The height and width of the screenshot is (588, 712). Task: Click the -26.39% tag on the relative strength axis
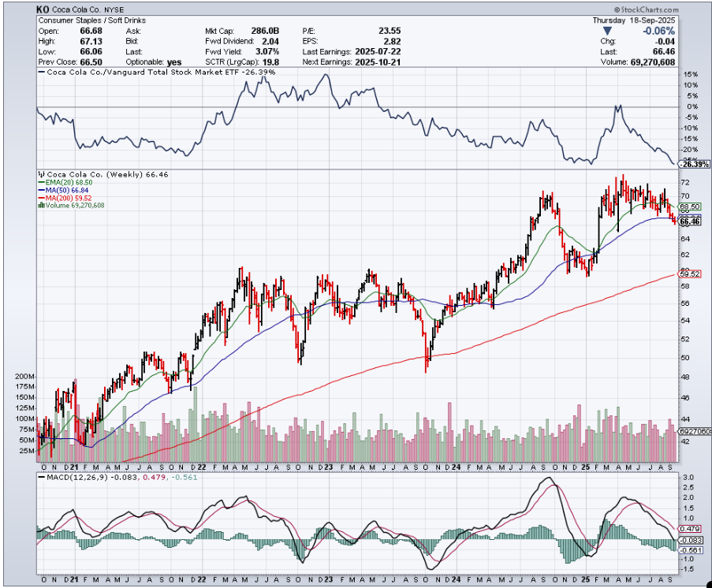(694, 164)
